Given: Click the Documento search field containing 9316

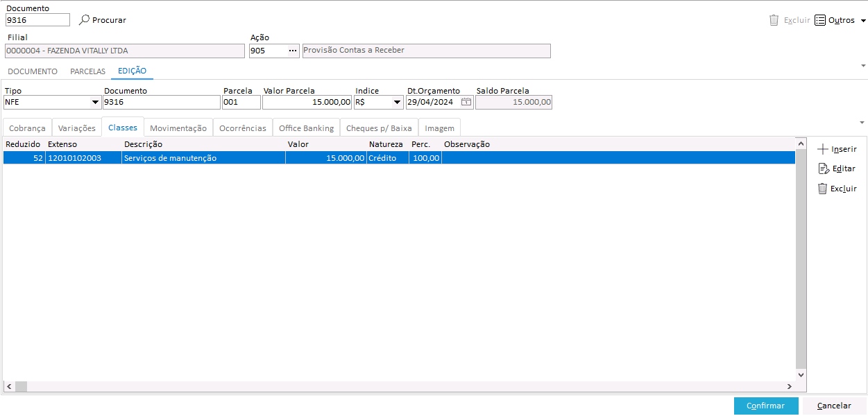Looking at the screenshot, I should [37, 20].
